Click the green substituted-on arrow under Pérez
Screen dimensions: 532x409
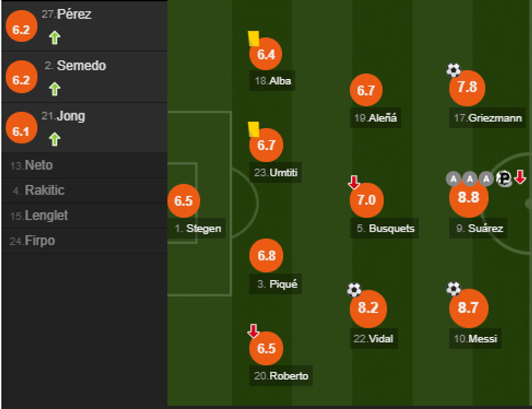pyautogui.click(x=54, y=38)
